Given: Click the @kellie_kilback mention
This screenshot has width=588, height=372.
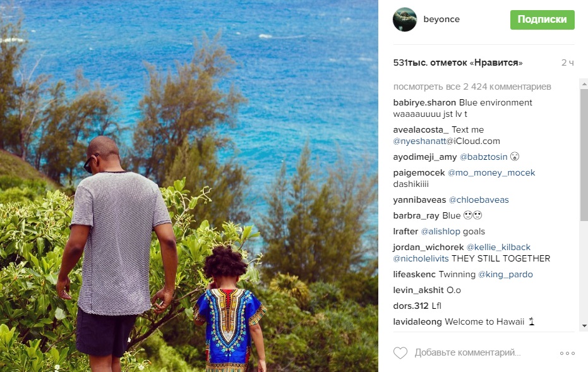Looking at the screenshot, I should coord(498,247).
